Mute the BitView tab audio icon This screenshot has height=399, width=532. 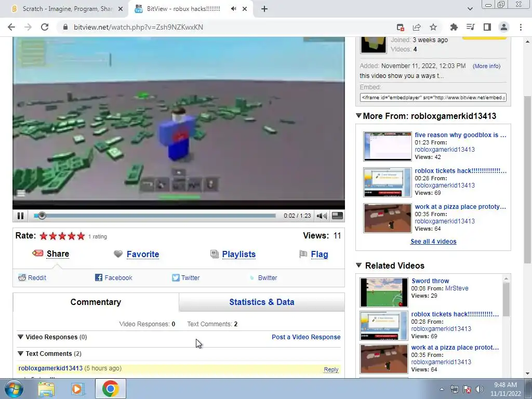click(x=233, y=9)
